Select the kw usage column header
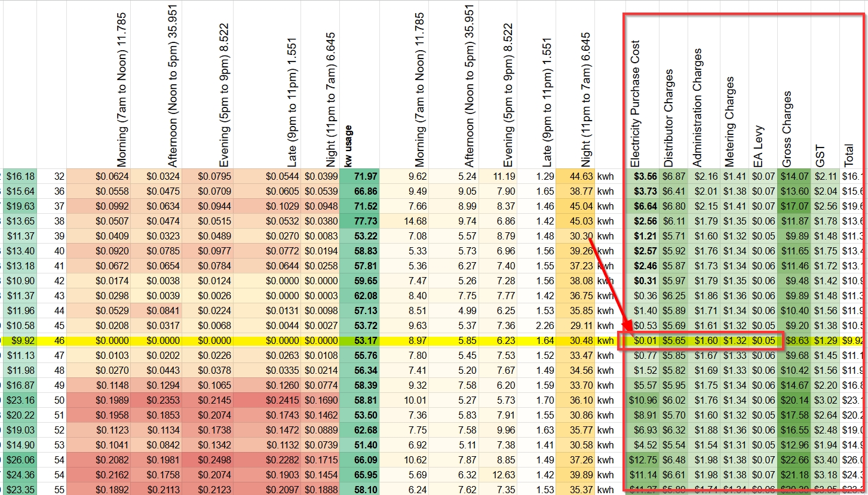The width and height of the screenshot is (868, 495). [x=348, y=146]
